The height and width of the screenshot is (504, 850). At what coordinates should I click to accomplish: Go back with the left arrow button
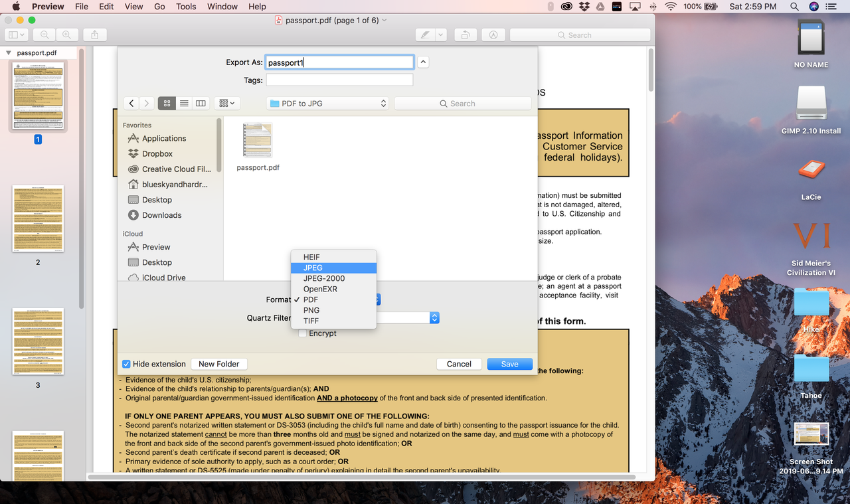pyautogui.click(x=131, y=104)
